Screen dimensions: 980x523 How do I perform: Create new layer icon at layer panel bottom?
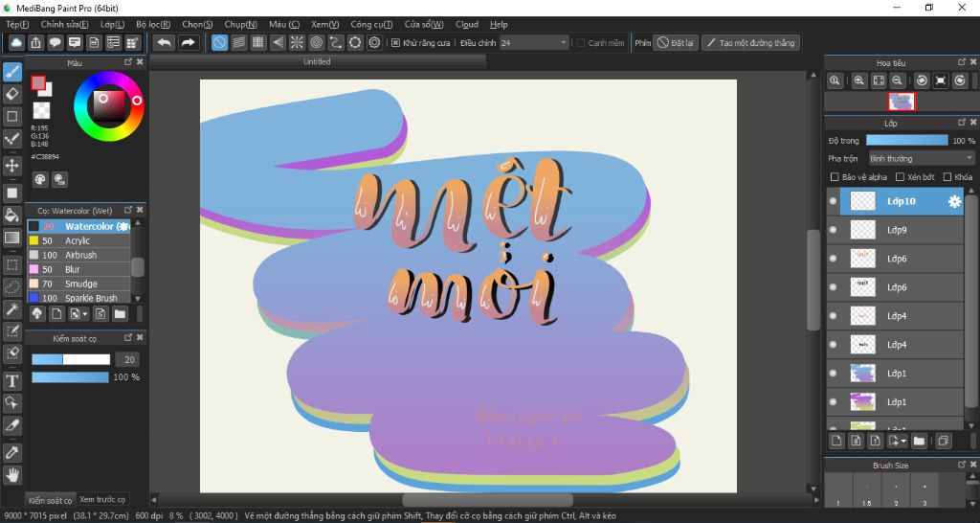point(836,441)
